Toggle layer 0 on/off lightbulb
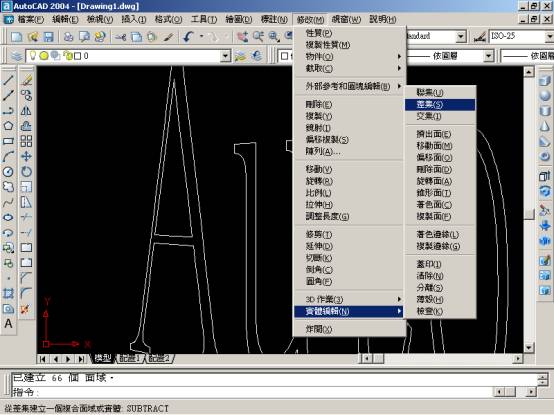 pyautogui.click(x=33, y=55)
